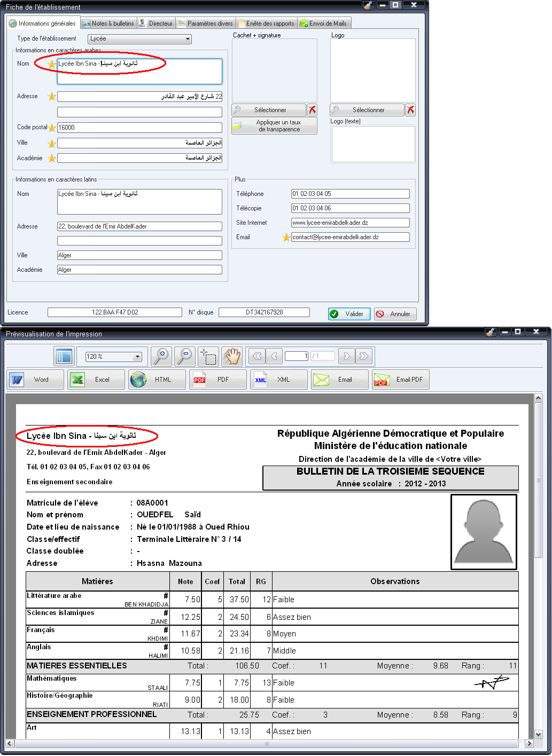The width and height of the screenshot is (552, 756).
Task: Export the report to HTML
Action: click(x=157, y=380)
